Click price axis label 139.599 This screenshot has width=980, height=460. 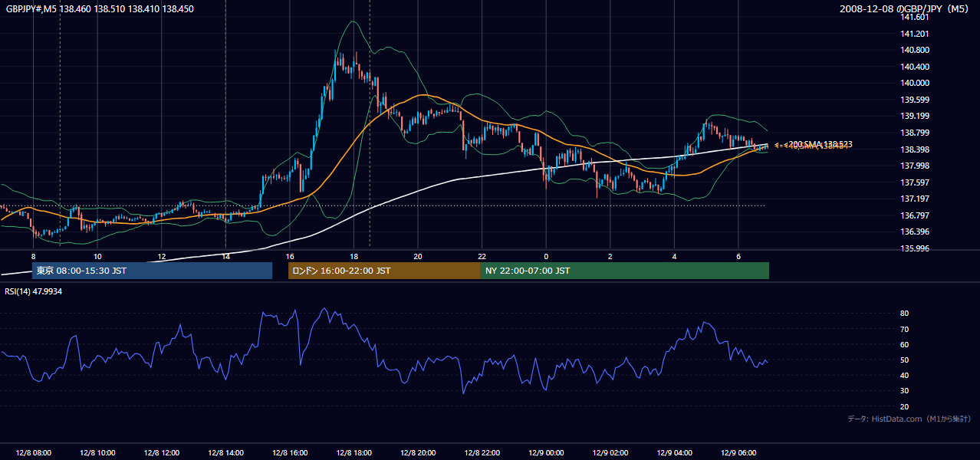point(916,100)
